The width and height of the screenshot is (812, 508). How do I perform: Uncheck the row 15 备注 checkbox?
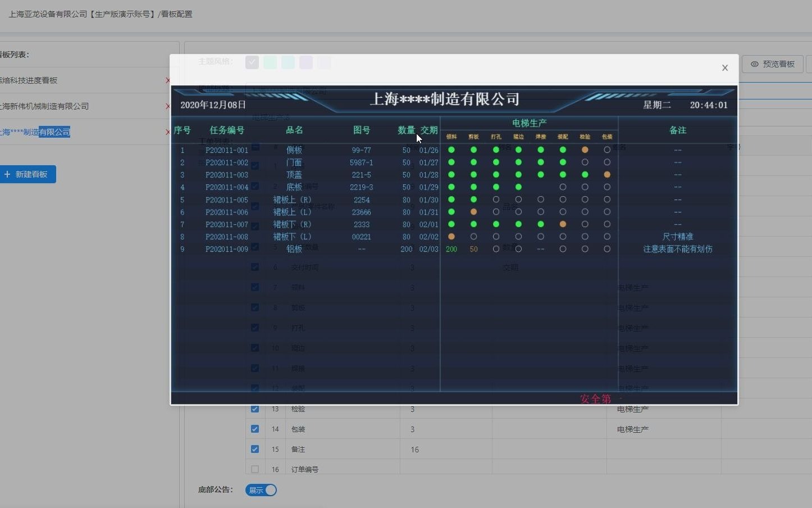click(255, 449)
